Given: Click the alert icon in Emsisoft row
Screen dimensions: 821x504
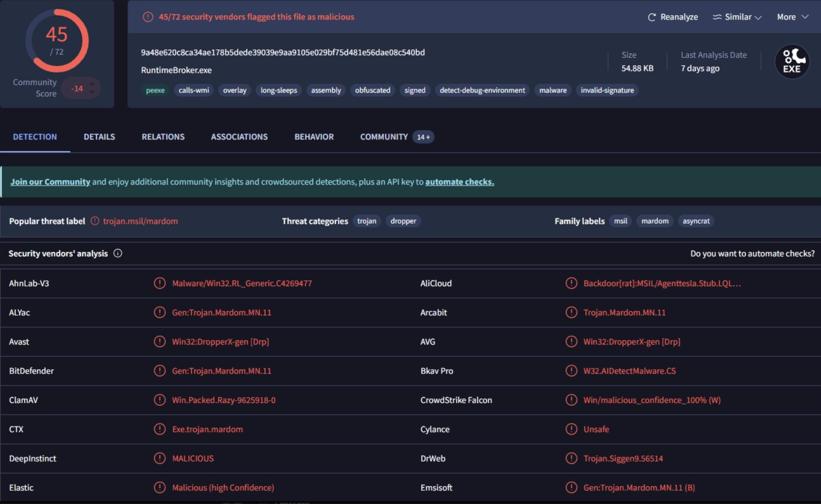Looking at the screenshot, I should click(x=571, y=487).
